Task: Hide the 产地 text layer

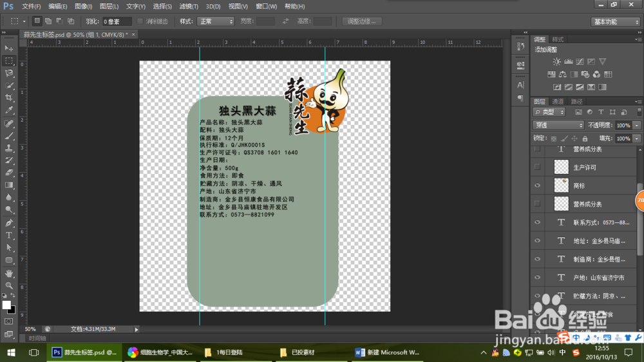Action: tap(537, 278)
